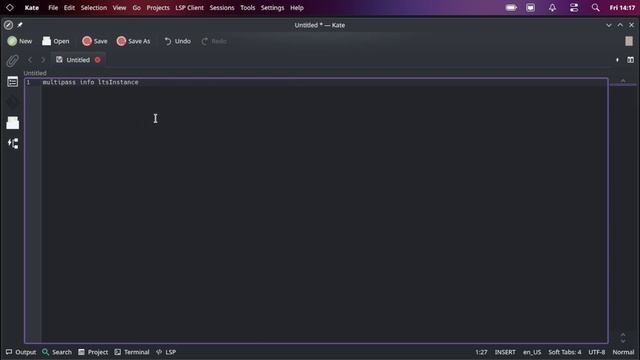
Task: Show the LSP panel
Action: tap(166, 352)
